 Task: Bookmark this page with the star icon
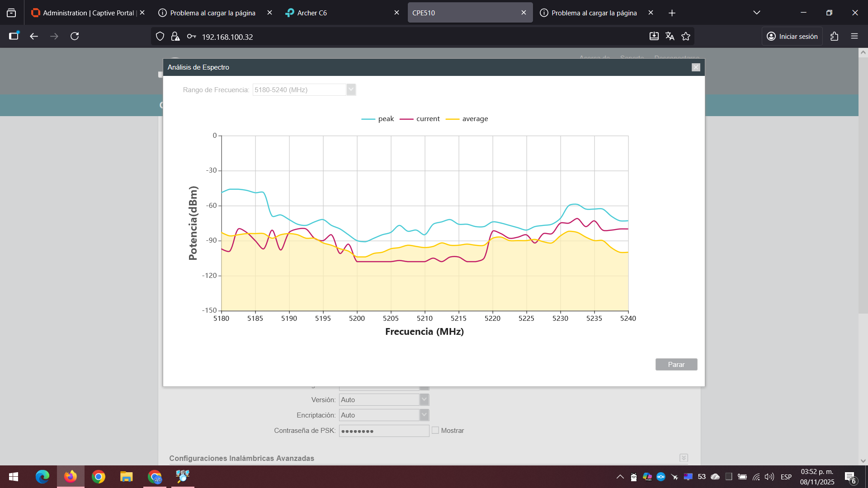coord(686,36)
